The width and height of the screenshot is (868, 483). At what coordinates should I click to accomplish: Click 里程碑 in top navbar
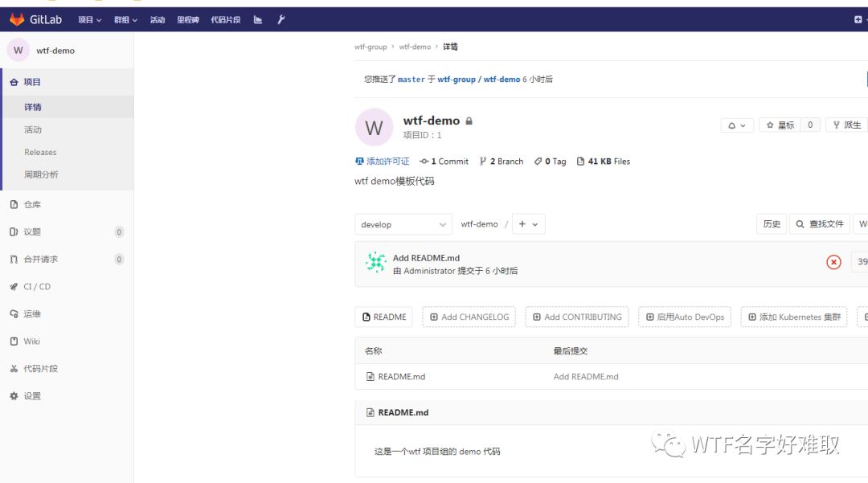point(187,20)
